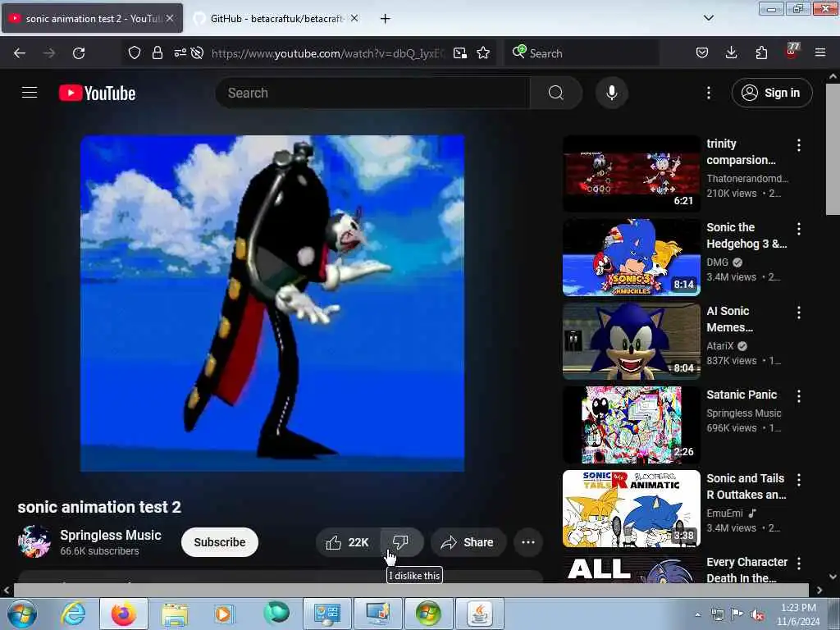Click the YouTube search magnifier button
The width and height of the screenshot is (840, 630).
point(555,93)
